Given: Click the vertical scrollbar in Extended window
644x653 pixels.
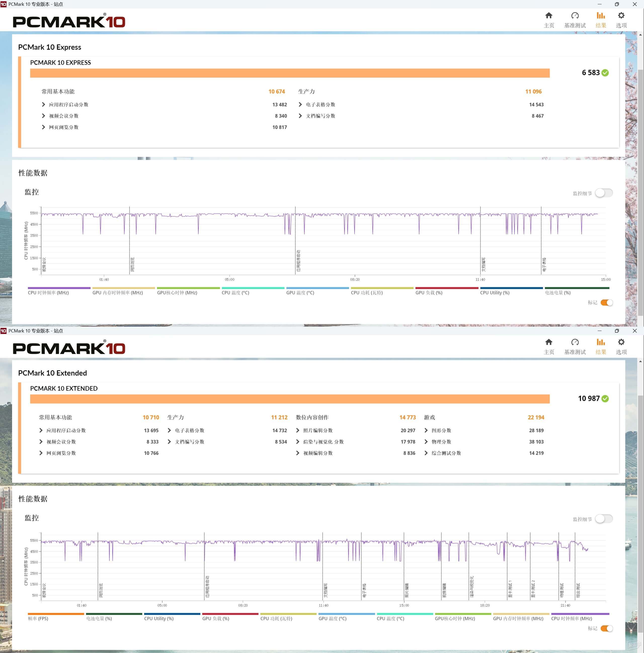Looking at the screenshot, I should [641, 514].
